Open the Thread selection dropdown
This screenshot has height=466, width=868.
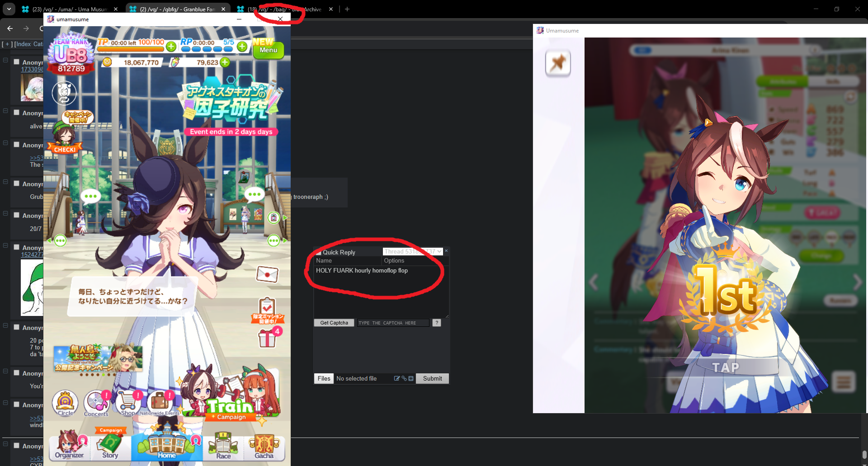click(413, 251)
